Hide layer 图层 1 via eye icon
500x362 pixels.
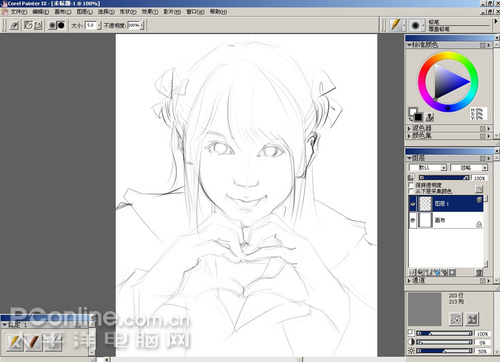click(x=413, y=204)
